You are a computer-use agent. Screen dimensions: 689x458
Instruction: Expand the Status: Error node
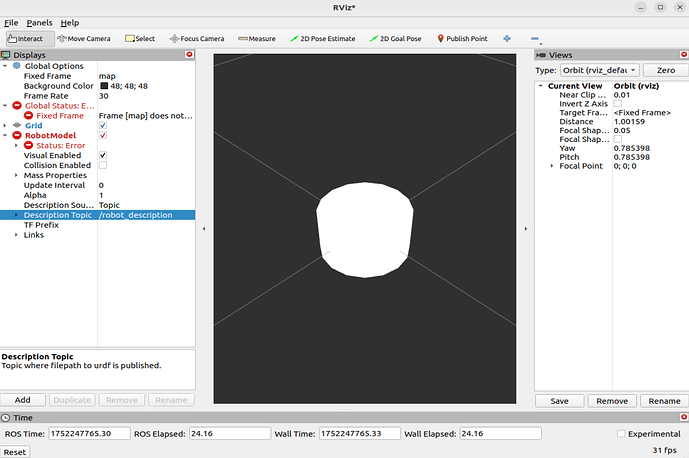click(16, 145)
